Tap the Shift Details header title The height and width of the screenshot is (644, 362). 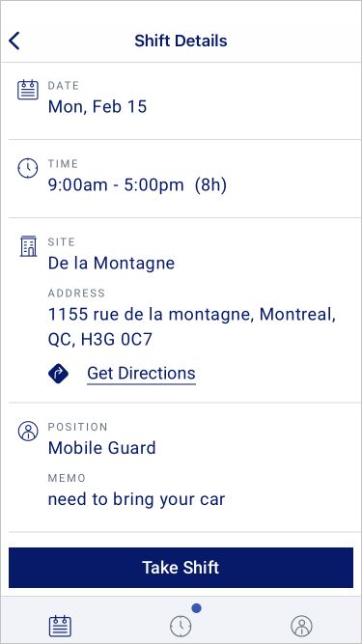[181, 42]
